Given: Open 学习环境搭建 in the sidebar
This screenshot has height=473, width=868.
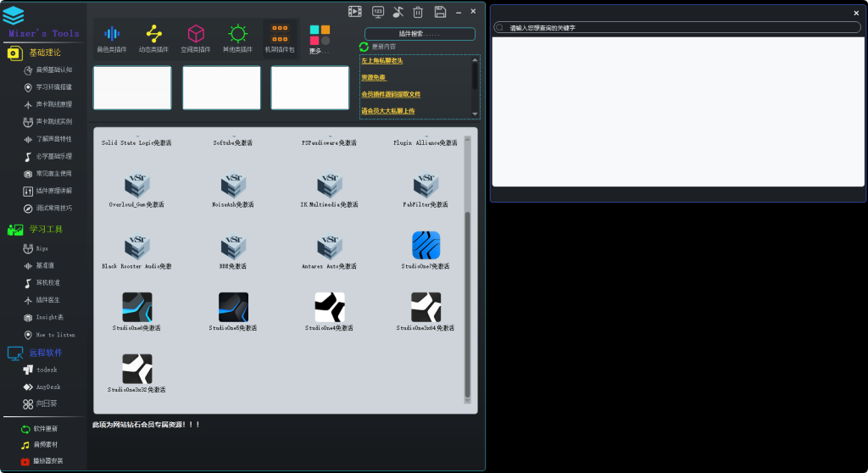Looking at the screenshot, I should (47, 87).
